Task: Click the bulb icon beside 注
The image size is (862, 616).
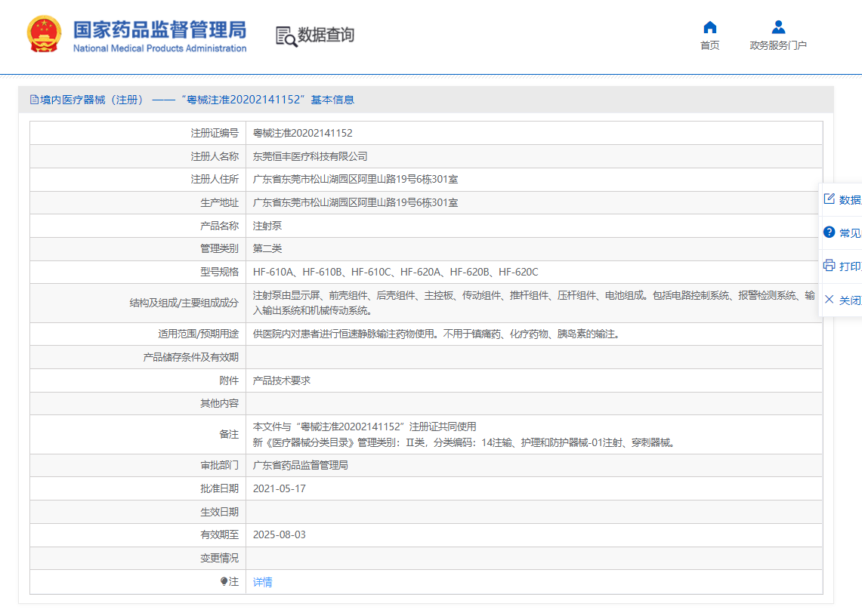Action: (224, 581)
